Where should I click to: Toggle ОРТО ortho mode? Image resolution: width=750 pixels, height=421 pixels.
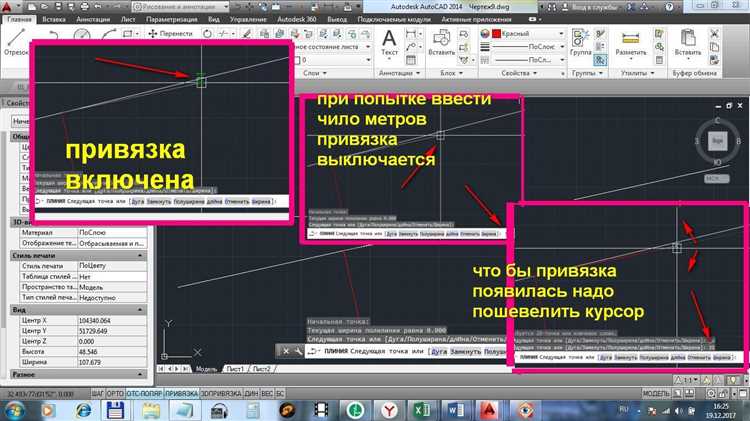coord(115,393)
